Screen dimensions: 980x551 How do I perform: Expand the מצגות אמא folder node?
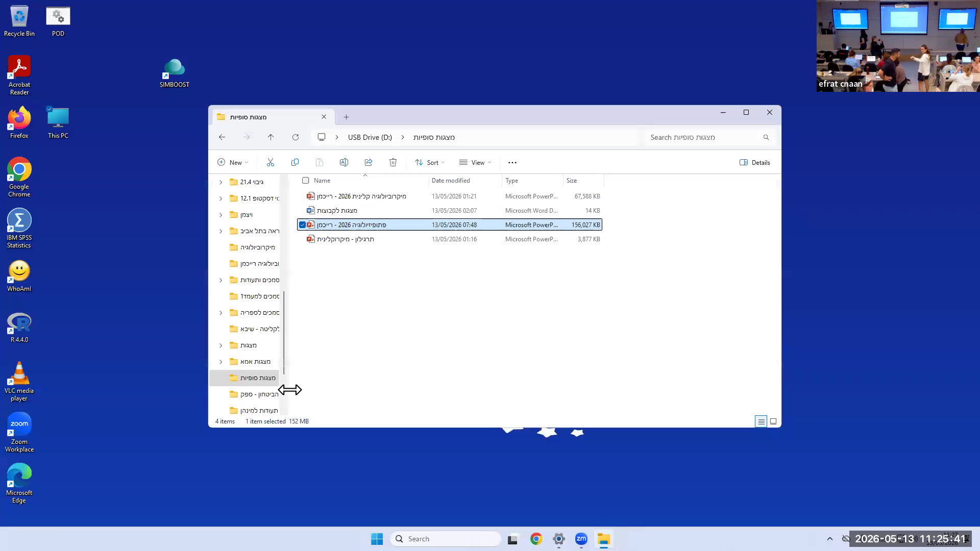(221, 362)
